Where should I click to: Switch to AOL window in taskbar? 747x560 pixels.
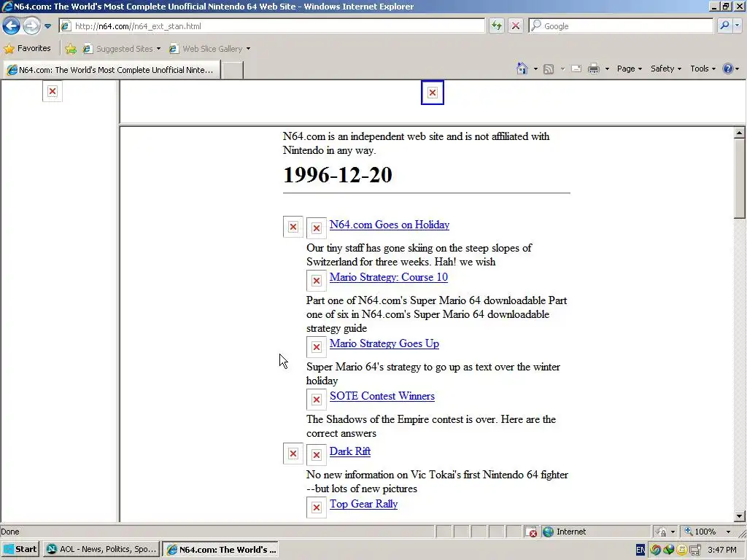[x=101, y=549]
